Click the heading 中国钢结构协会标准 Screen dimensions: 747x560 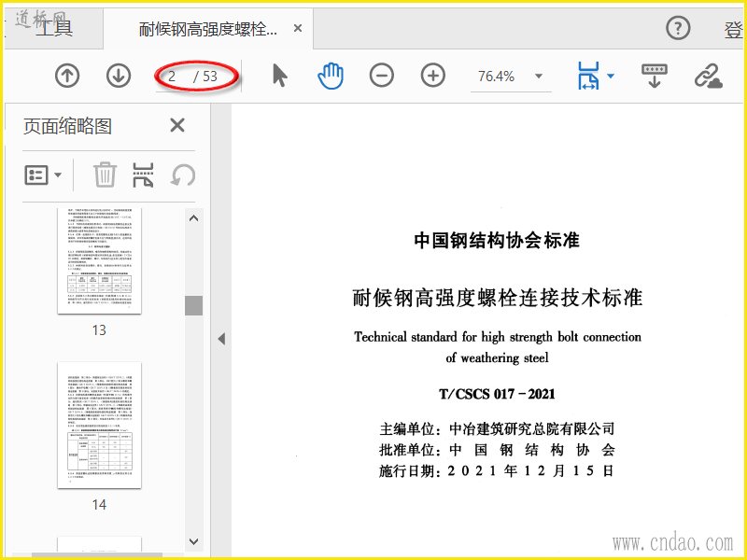tap(497, 240)
